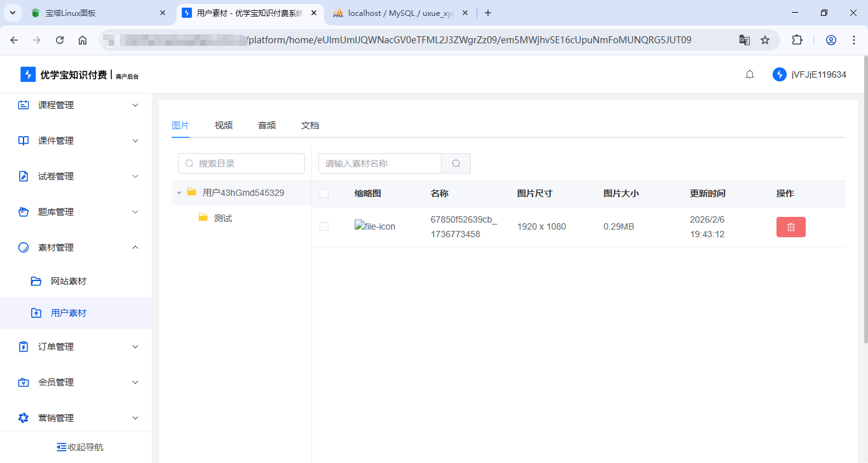Expand the 订单管理 menu chevron
868x463 pixels.
[x=135, y=347]
